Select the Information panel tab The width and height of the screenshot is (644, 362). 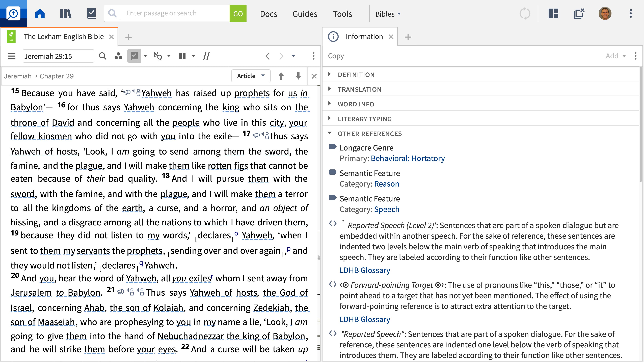364,37
